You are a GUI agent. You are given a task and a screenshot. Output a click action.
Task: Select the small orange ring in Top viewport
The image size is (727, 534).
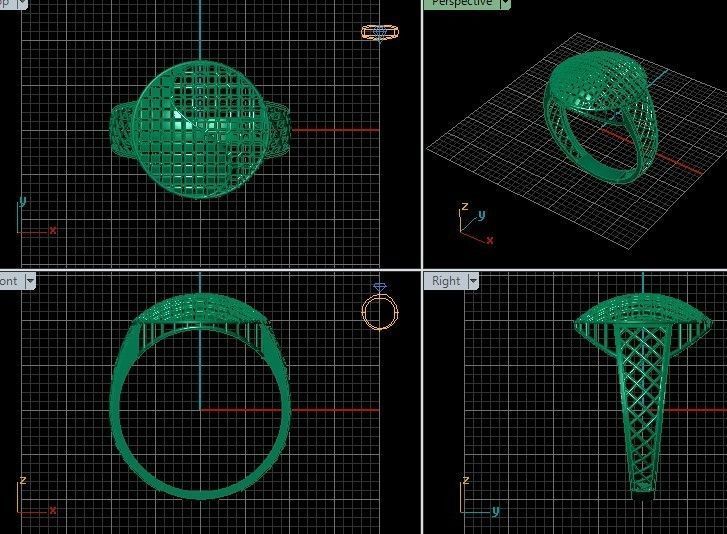click(380, 32)
